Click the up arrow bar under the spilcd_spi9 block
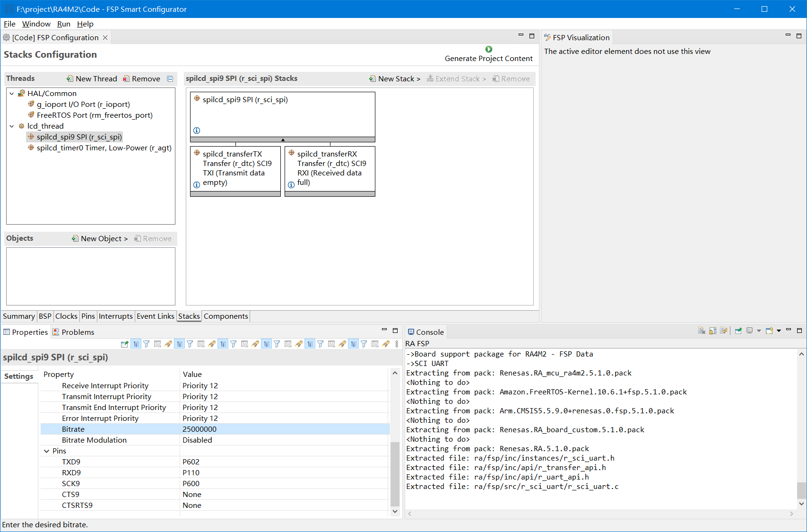This screenshot has width=807, height=532. click(x=283, y=140)
